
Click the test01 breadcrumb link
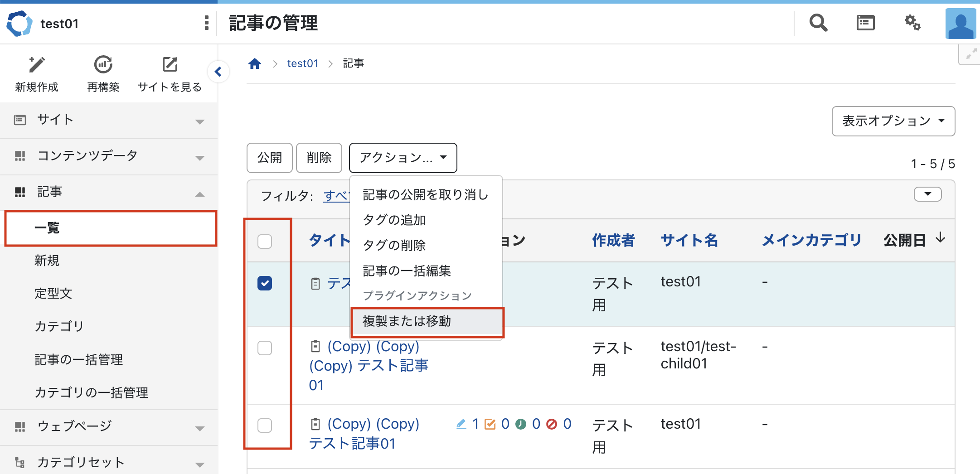[303, 64]
